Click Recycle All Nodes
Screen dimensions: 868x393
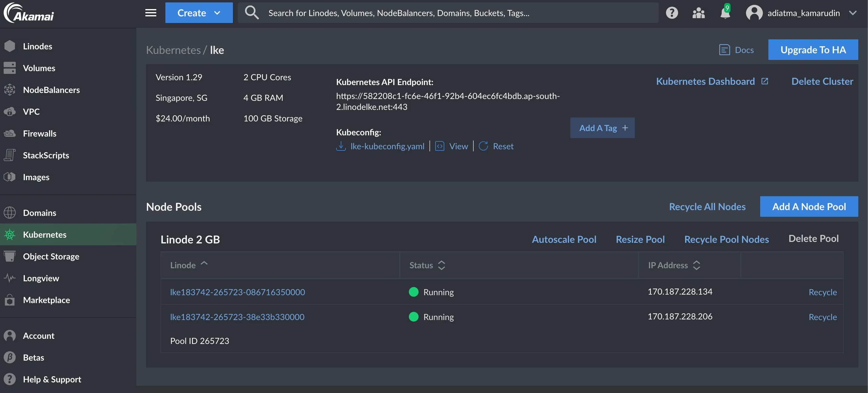pyautogui.click(x=707, y=206)
